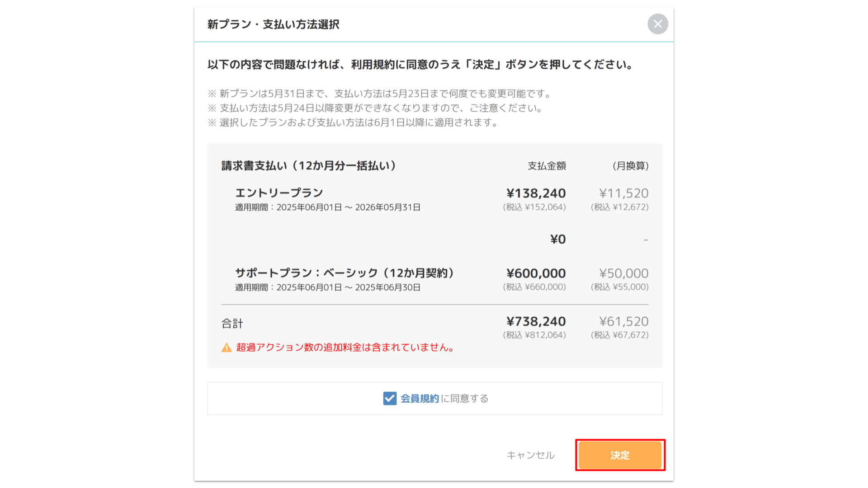Select the サポートプラン:ベーシック line item
The width and height of the screenshot is (868, 488).
(x=345, y=273)
